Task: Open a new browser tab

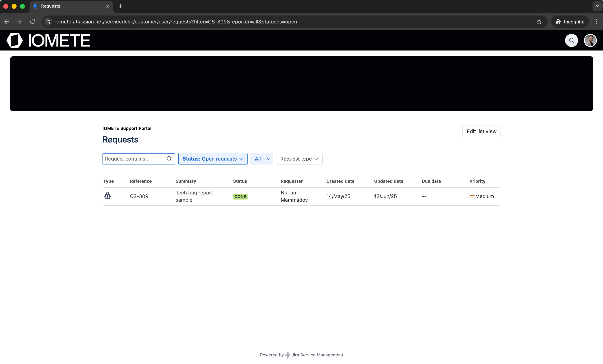Action: click(x=120, y=6)
